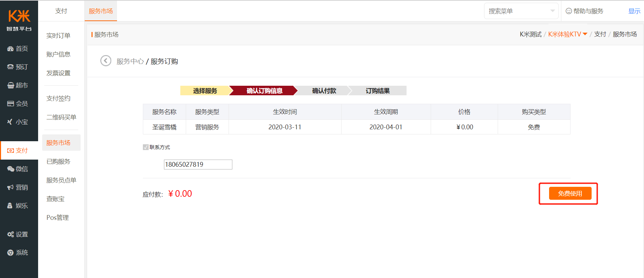
Task: Click the orange 免费使用 button
Action: click(x=570, y=193)
